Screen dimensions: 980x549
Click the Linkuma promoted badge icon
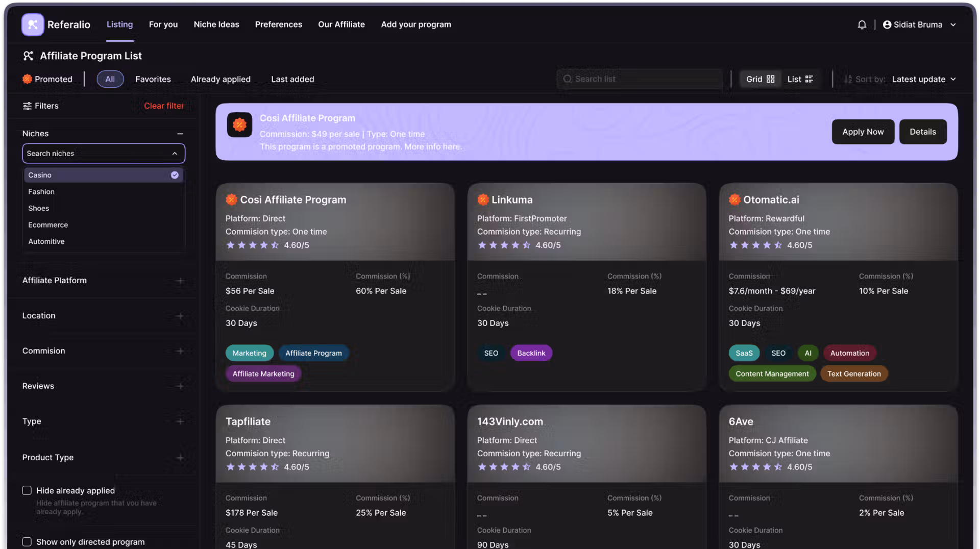[482, 199]
